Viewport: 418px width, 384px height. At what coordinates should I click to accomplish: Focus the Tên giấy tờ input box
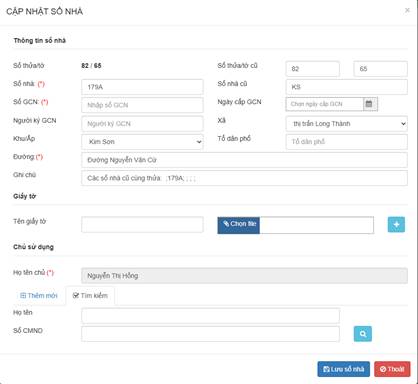coord(142,224)
